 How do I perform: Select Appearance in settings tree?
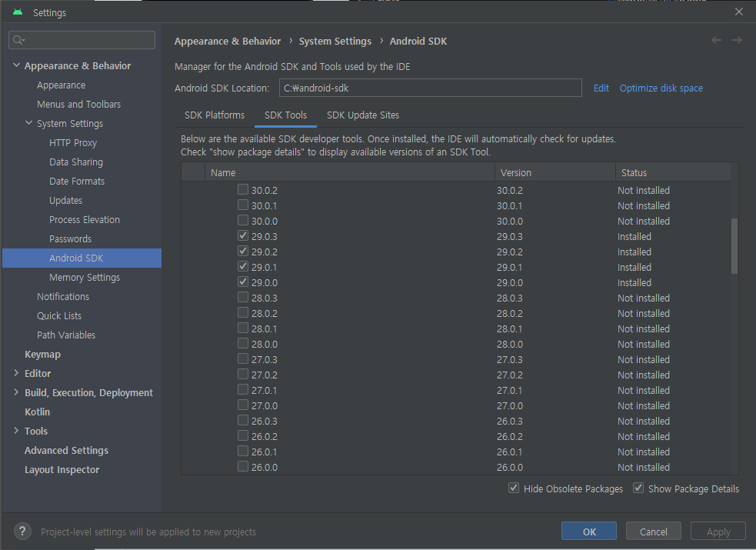tap(62, 85)
